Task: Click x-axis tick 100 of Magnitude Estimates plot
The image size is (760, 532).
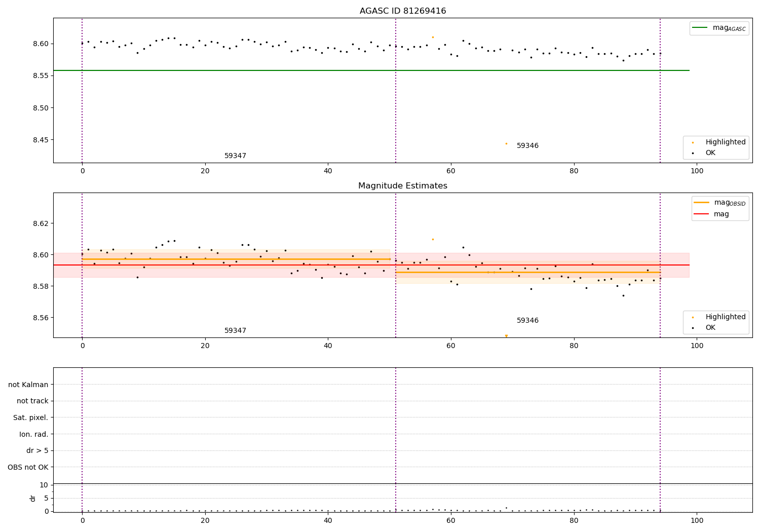Action: click(x=697, y=346)
